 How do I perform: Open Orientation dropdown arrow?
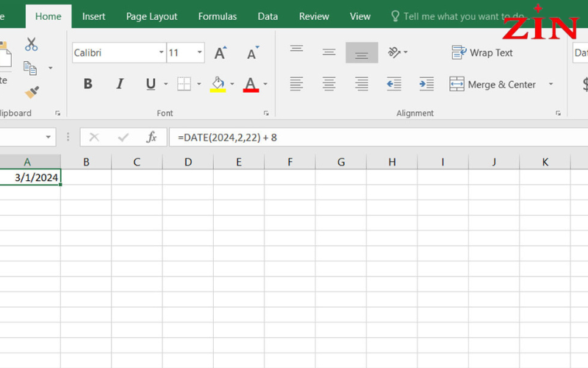[406, 52]
